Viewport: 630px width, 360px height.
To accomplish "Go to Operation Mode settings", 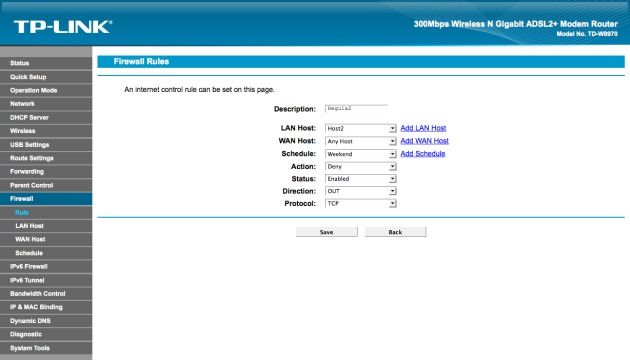I will click(46, 90).
